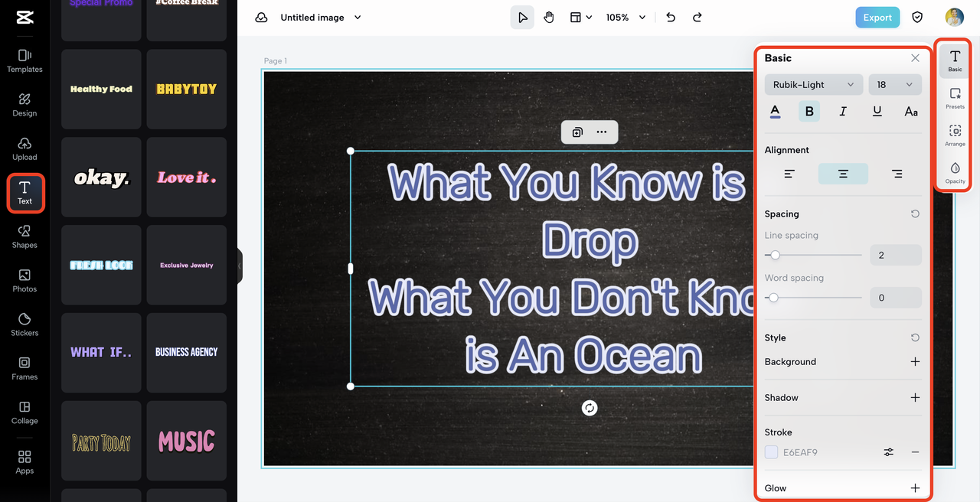
Task: Toggle bold text formatting
Action: 808,112
